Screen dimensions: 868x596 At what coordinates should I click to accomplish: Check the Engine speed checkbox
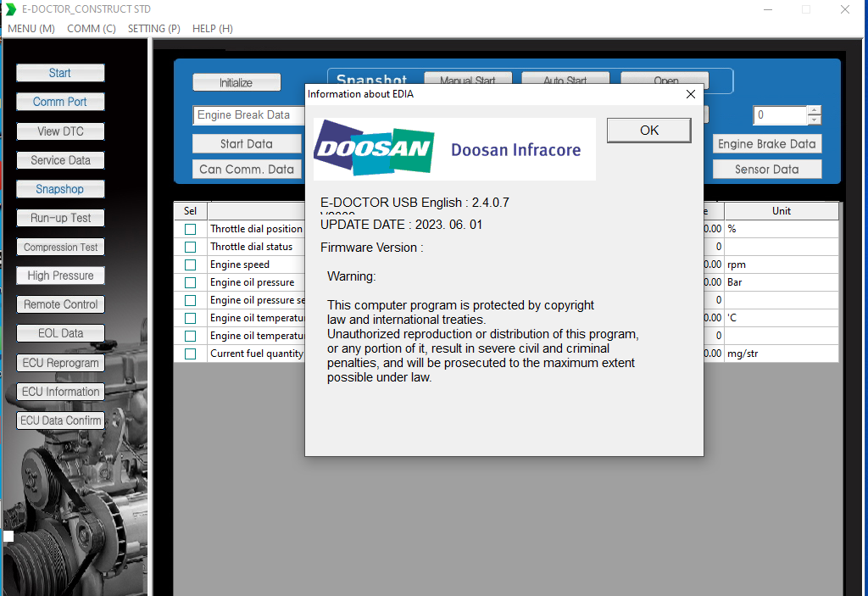point(191,265)
